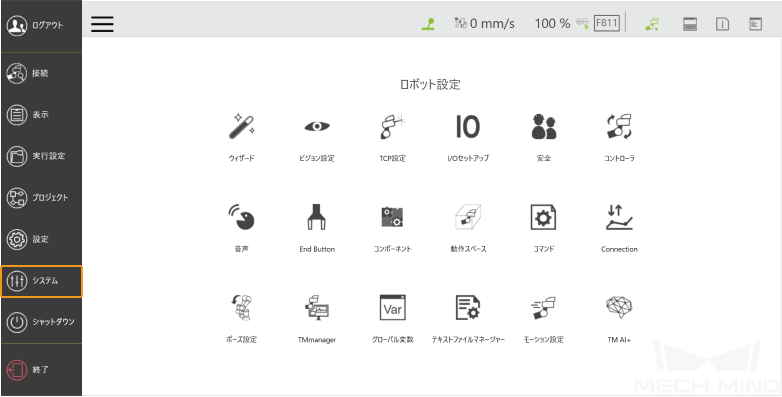This screenshot has width=782, height=397.
Task: Click the 100 % speed value
Action: (552, 23)
